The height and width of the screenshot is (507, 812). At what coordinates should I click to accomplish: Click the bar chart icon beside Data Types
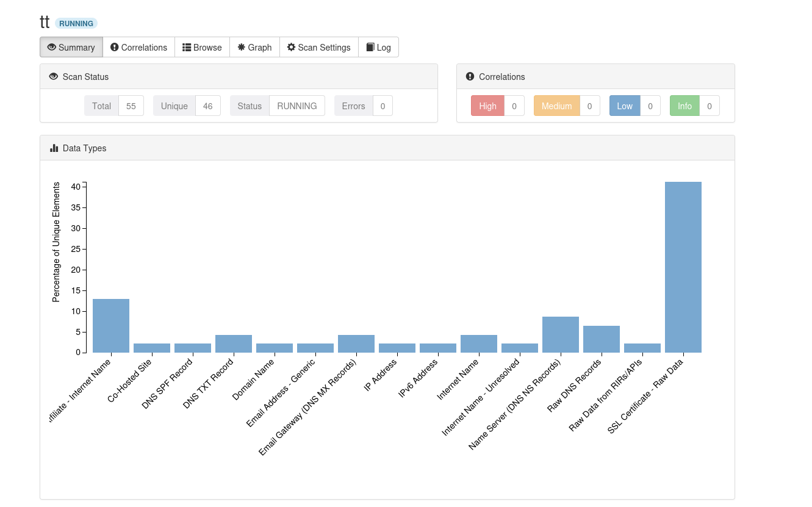click(x=54, y=148)
